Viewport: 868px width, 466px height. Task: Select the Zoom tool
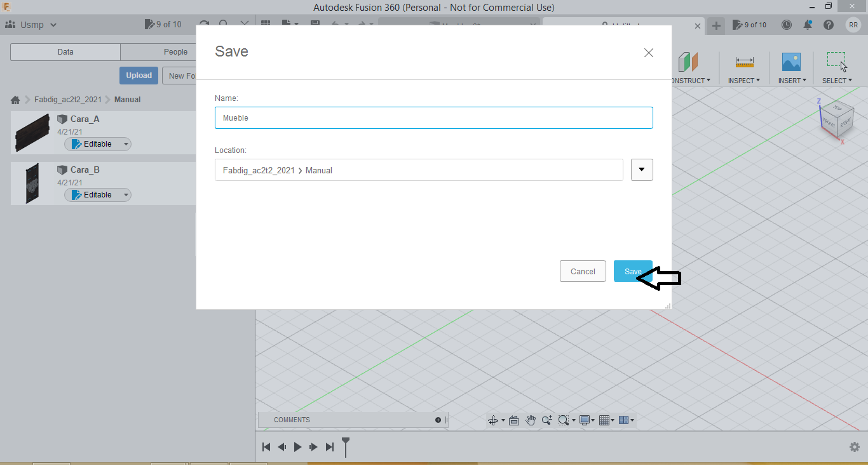point(546,420)
